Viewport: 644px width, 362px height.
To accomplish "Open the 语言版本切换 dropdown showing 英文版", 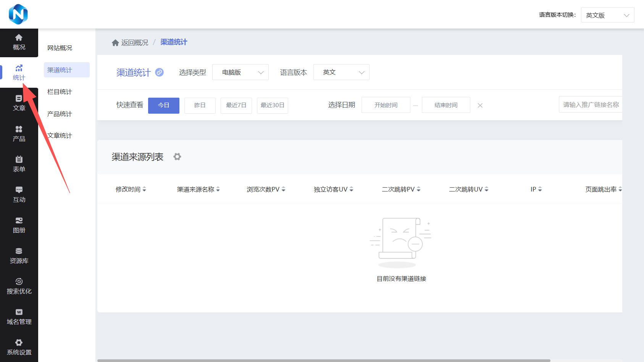I will tap(607, 15).
